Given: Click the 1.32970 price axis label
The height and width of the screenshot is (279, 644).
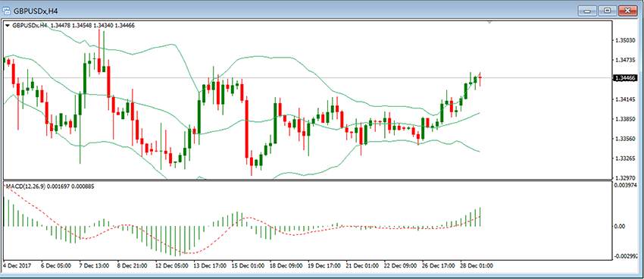Looking at the screenshot, I should point(625,177).
